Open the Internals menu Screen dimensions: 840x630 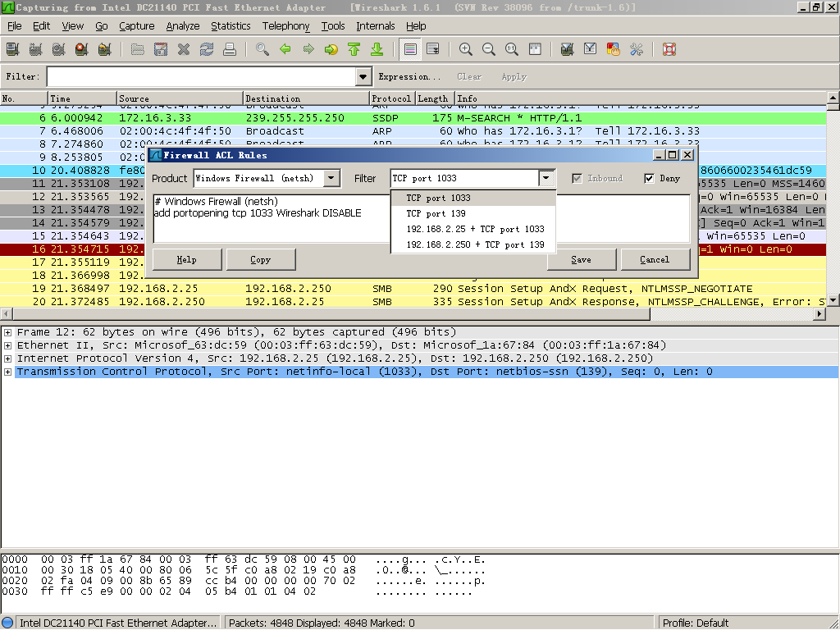[376, 25]
